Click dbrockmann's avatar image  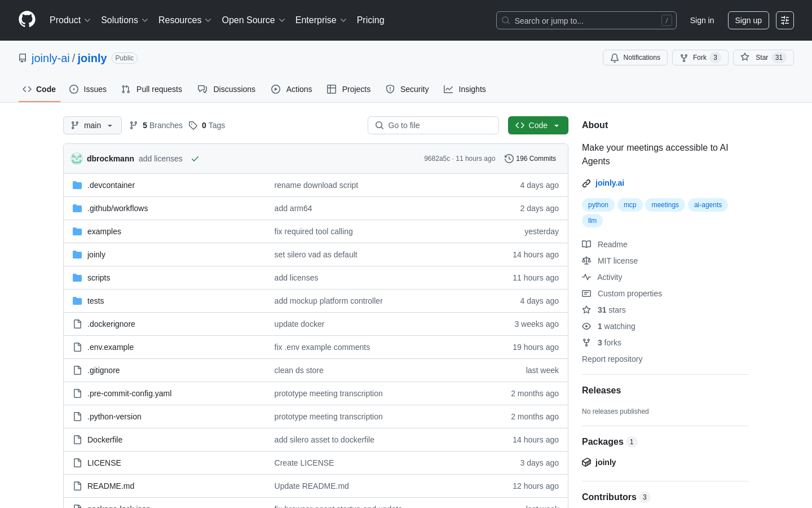point(77,159)
